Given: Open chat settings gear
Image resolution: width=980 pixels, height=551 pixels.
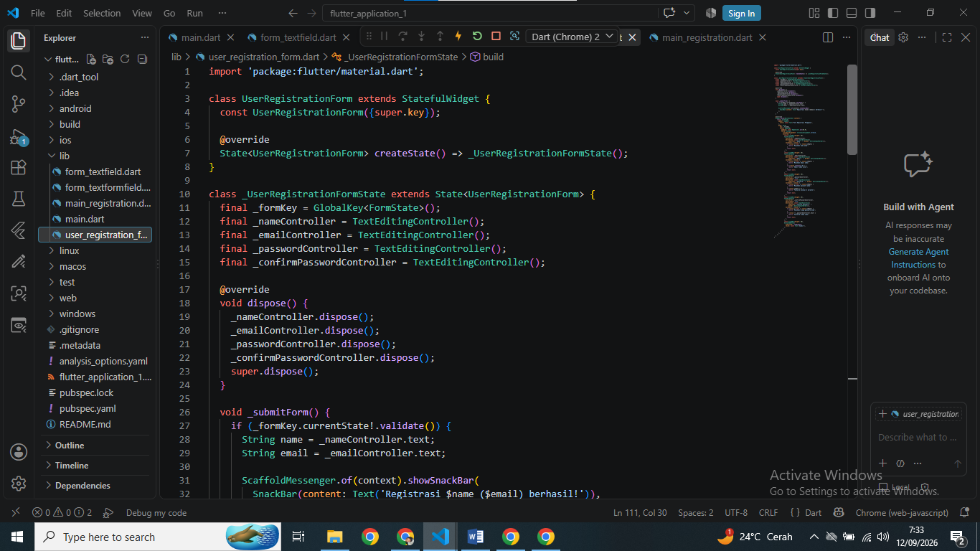Looking at the screenshot, I should tap(903, 37).
